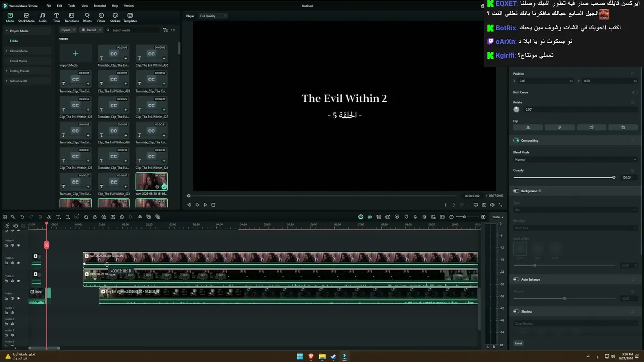The width and height of the screenshot is (644, 362).
Task: Open the Import dropdown
Action: coord(67,30)
